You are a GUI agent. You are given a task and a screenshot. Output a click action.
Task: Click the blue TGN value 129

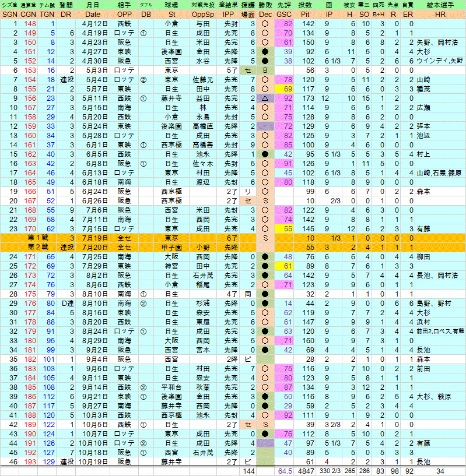coord(48,462)
